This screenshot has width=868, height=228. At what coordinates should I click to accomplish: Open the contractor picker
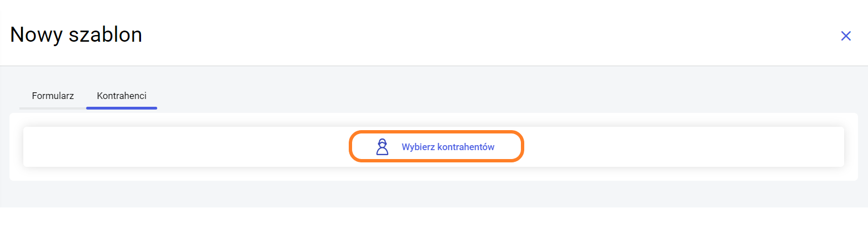(436, 147)
